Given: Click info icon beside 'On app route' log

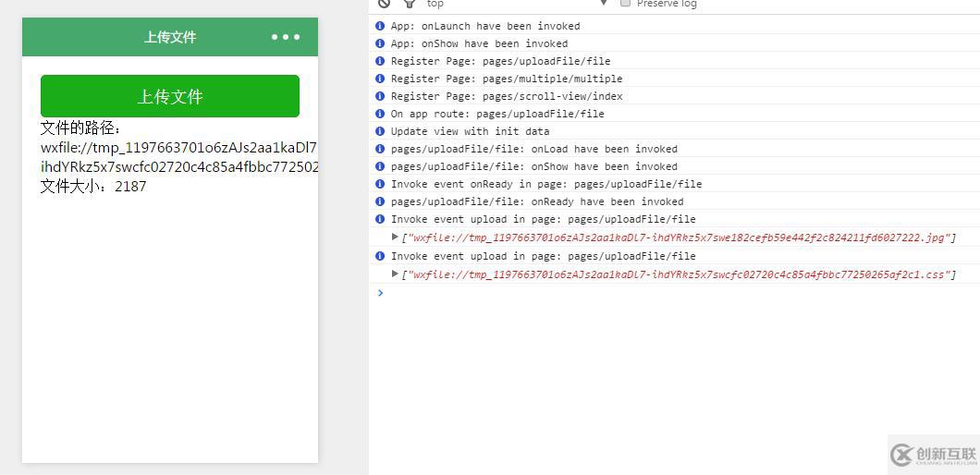Looking at the screenshot, I should click(x=380, y=114).
